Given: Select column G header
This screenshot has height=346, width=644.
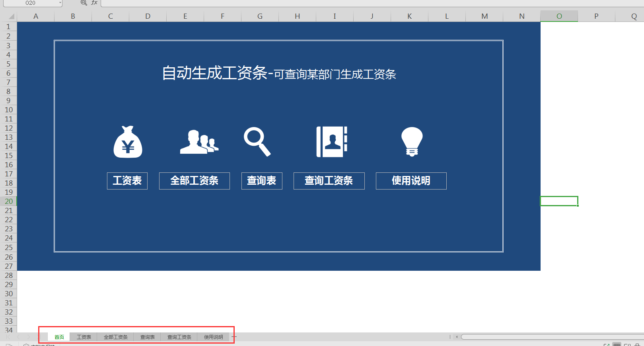Looking at the screenshot, I should coord(260,16).
